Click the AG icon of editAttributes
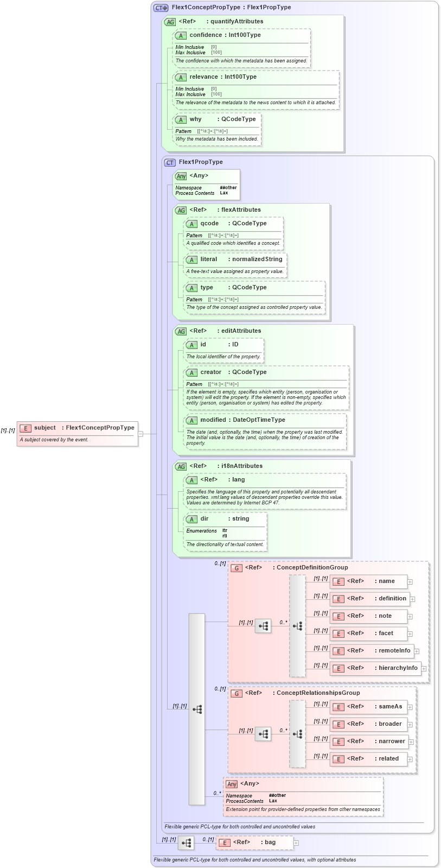 coord(181,331)
